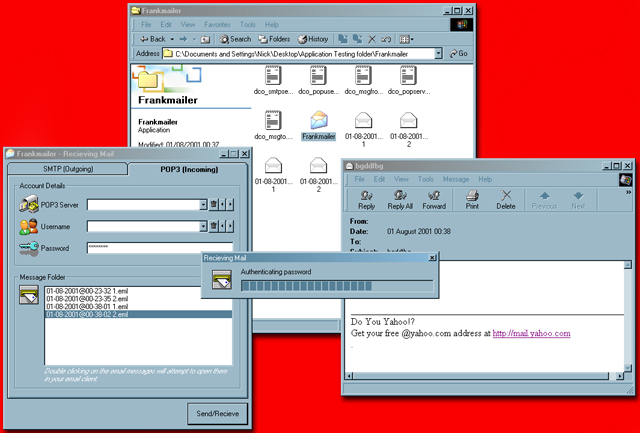Open the File menu in Frankmailer folder window
Viewport: 640px width, 433px height.
tap(146, 24)
